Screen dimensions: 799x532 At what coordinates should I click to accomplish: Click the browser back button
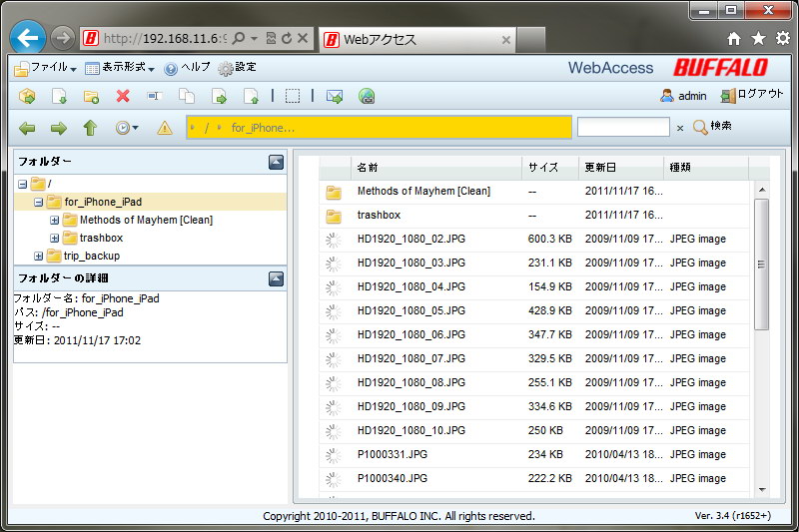(x=28, y=37)
